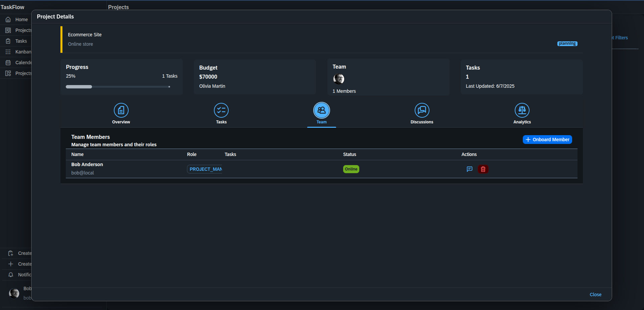Click the Status column header
The image size is (644, 310).
coord(350,154)
